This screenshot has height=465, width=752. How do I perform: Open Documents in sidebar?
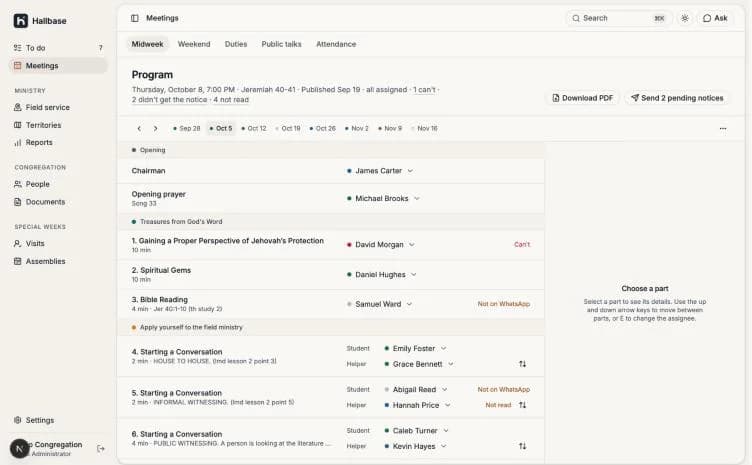[x=58, y=202]
